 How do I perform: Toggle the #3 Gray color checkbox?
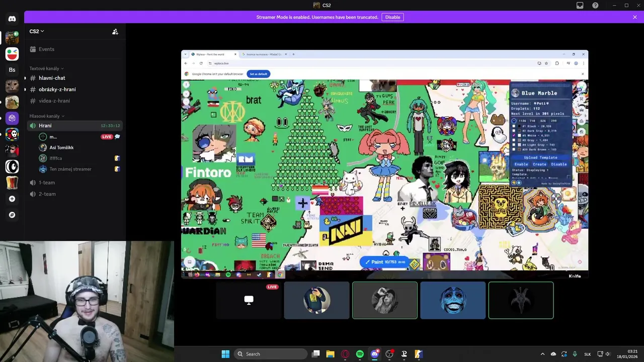(514, 140)
